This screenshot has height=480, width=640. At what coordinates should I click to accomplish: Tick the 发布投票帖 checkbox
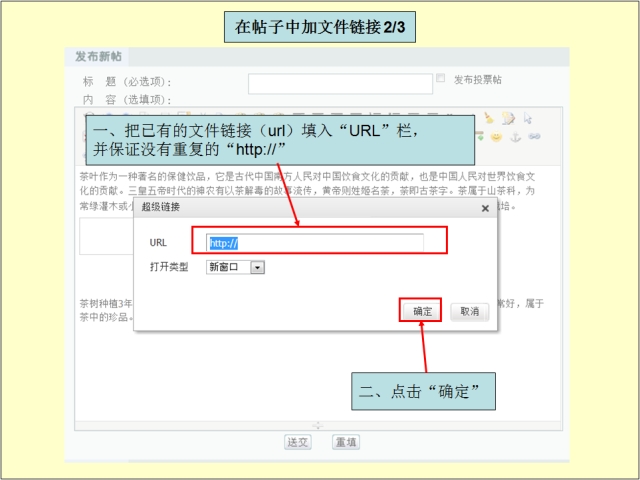click(440, 78)
